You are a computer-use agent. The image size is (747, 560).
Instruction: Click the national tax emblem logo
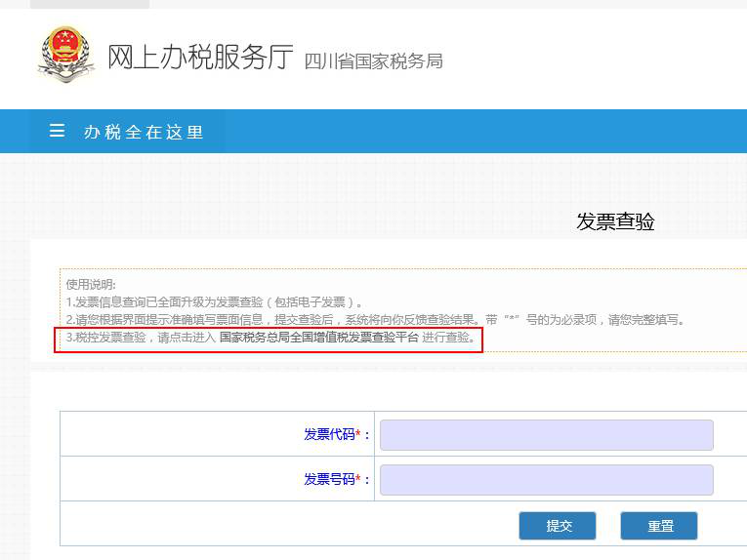point(65,55)
